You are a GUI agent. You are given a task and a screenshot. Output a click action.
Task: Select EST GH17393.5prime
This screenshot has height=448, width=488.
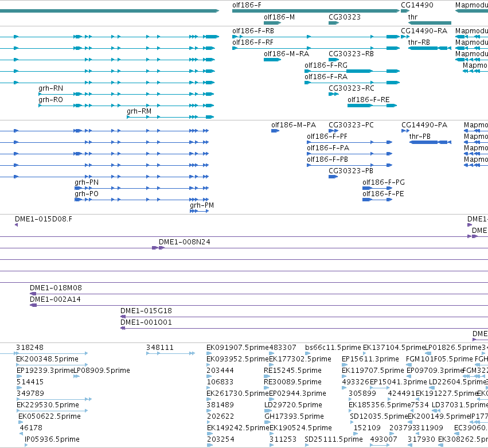tap(267, 422)
